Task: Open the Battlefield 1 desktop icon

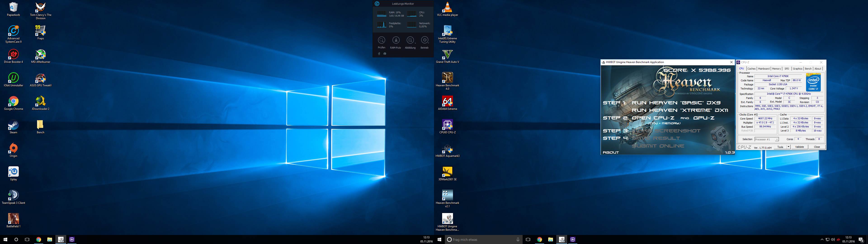Action: click(14, 221)
